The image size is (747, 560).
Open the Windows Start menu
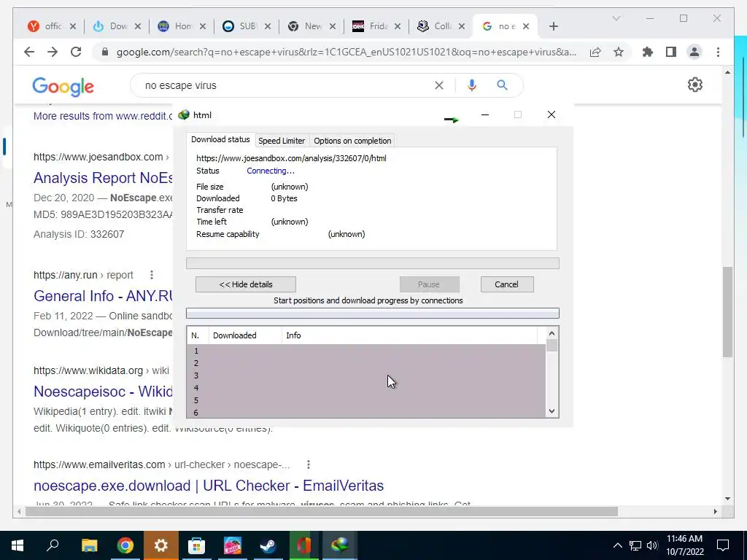click(x=18, y=545)
